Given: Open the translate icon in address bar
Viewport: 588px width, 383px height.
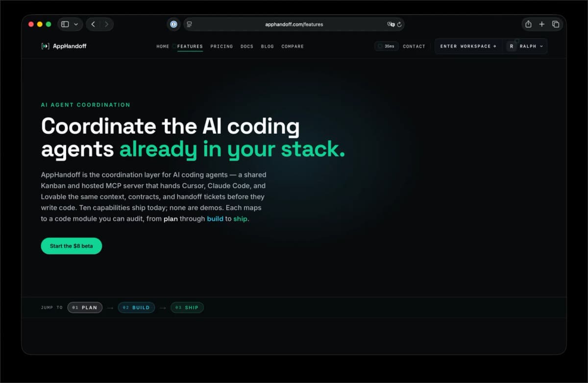Looking at the screenshot, I should 391,24.
